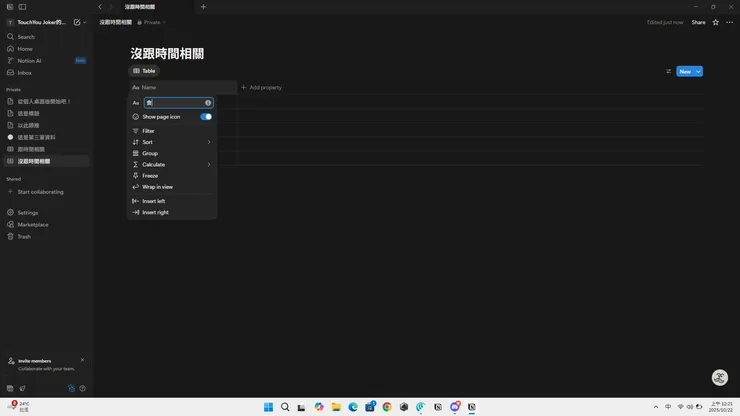Click the page title 沒跟時間相關
The image size is (740, 416).
click(x=167, y=53)
